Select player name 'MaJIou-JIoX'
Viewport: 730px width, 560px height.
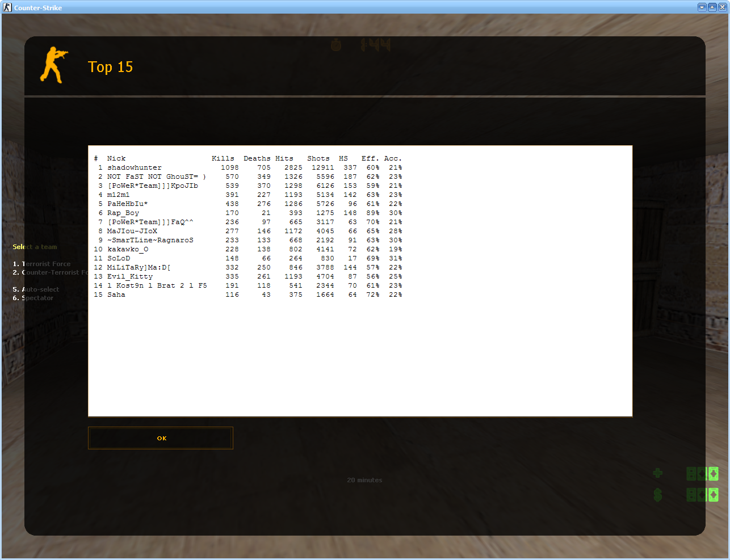[x=132, y=231]
